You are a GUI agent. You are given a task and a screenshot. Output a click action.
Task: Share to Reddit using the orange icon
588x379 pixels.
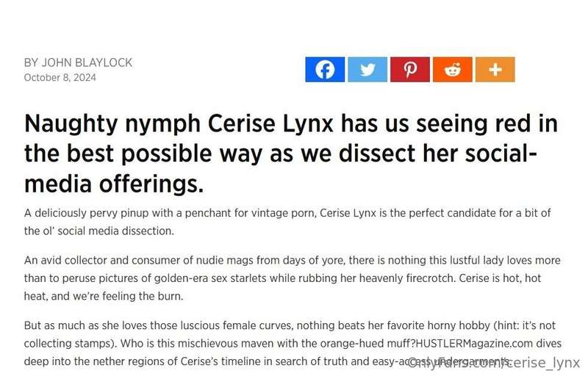453,69
